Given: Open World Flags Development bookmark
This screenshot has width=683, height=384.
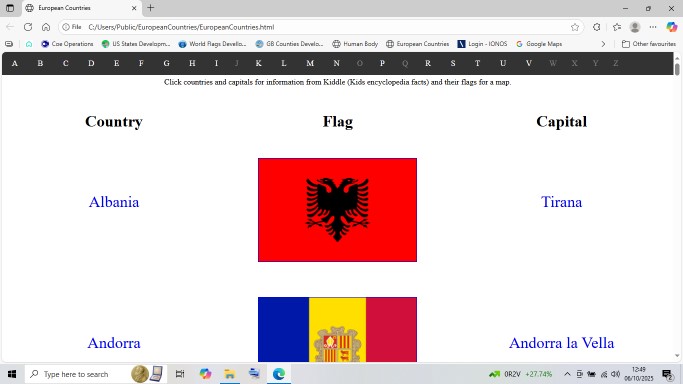Looking at the screenshot, I should 213,44.
